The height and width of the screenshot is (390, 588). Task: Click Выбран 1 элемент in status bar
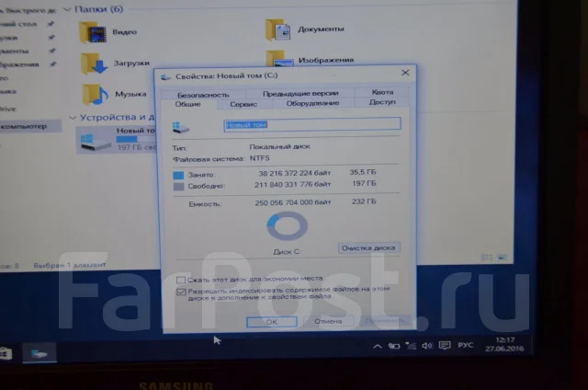click(x=70, y=266)
